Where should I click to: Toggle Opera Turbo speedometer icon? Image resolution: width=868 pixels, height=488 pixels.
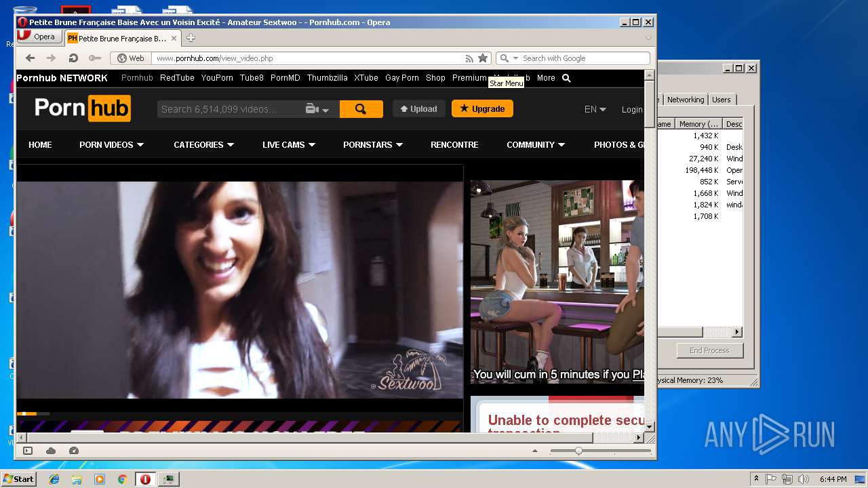(x=74, y=451)
